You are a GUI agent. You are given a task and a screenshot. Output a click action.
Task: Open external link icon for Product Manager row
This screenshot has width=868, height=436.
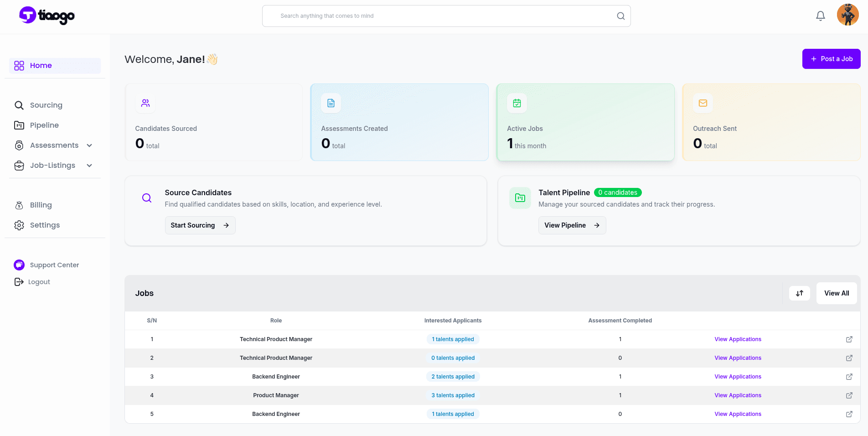pyautogui.click(x=849, y=395)
